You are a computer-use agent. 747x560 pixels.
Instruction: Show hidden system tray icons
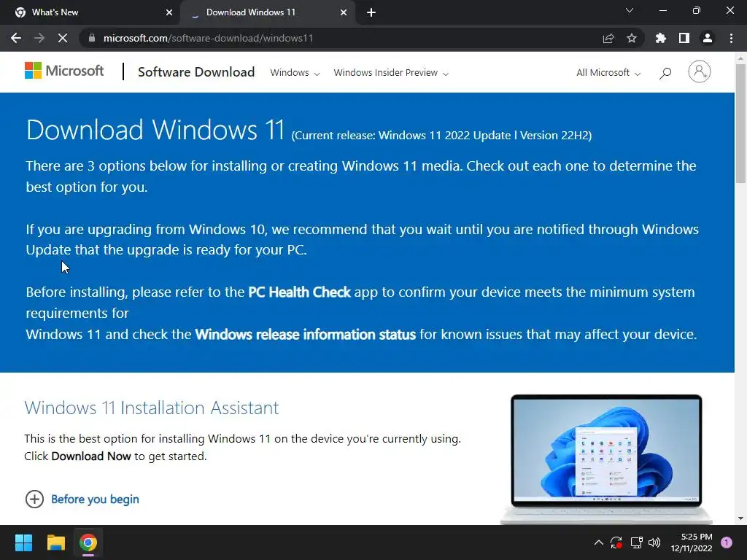click(x=599, y=542)
